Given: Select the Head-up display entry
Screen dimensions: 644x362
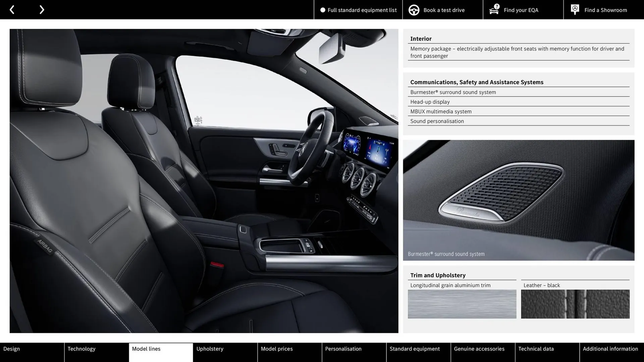Looking at the screenshot, I should (430, 102).
